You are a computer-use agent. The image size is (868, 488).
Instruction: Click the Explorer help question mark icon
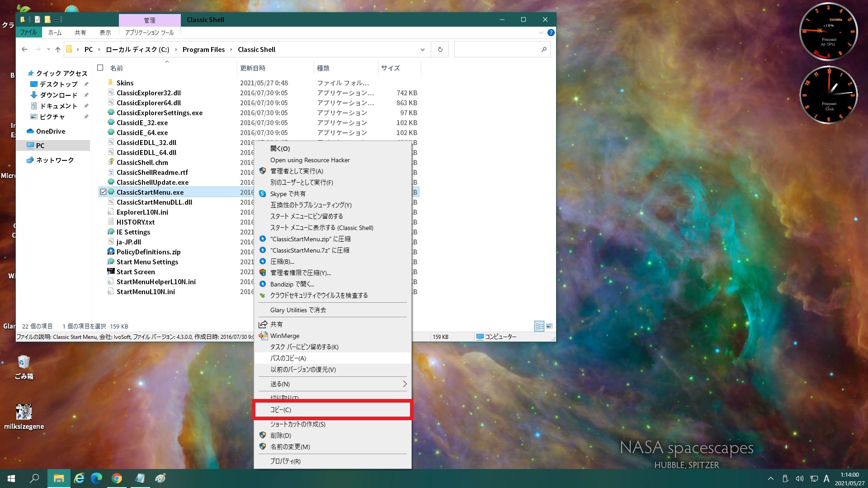551,33
